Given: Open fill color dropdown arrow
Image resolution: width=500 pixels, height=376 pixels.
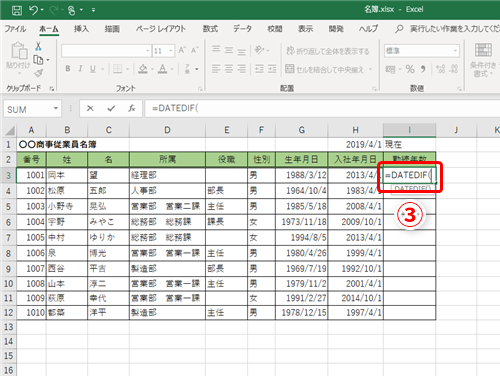Looking at the screenshot, I should click(x=152, y=69).
